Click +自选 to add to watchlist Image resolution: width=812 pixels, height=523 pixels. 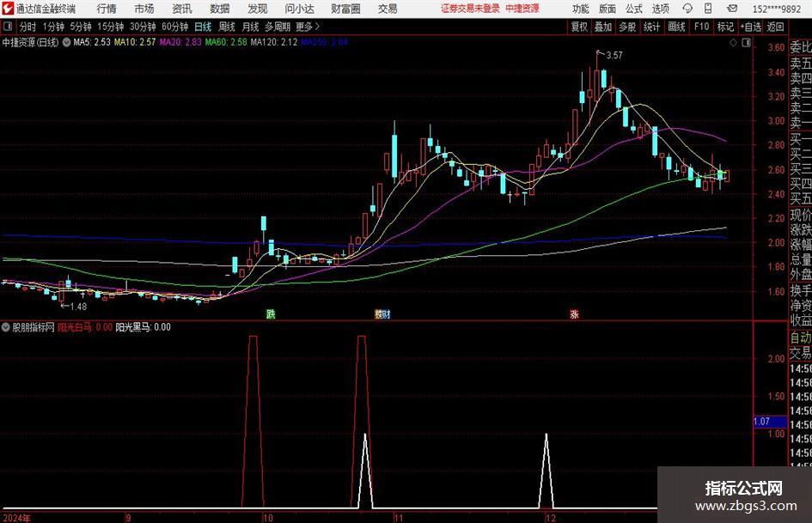point(751,27)
